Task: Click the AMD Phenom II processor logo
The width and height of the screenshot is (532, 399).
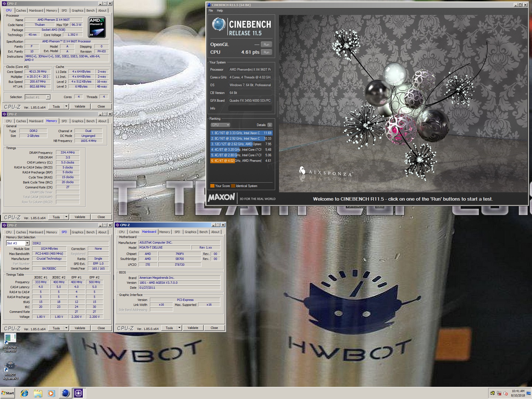Action: pyautogui.click(x=97, y=27)
